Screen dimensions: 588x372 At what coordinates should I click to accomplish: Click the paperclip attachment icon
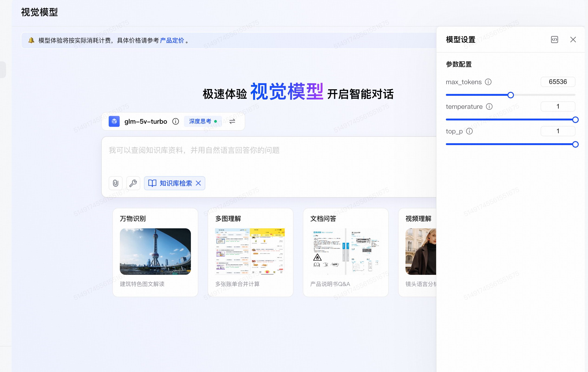click(x=115, y=183)
